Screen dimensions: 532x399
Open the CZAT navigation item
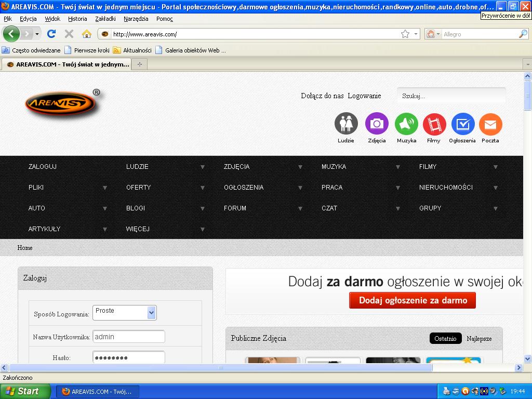pyautogui.click(x=329, y=208)
